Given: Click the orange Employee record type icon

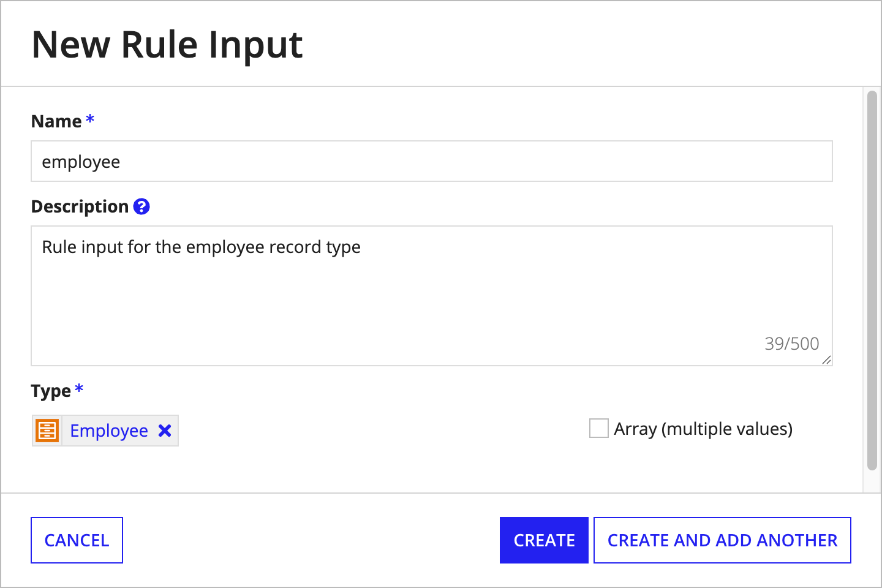Looking at the screenshot, I should pyautogui.click(x=47, y=431).
